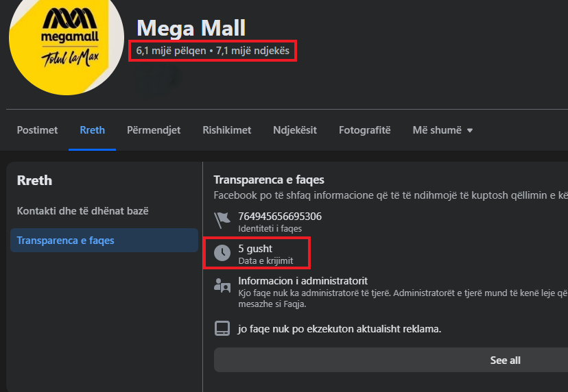Open the Fotografitë tab

click(365, 130)
